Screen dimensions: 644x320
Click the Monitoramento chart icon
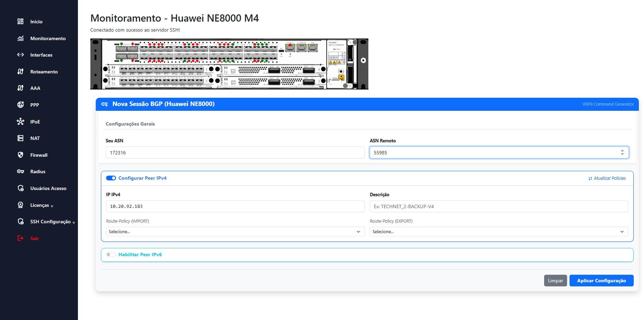click(21, 38)
